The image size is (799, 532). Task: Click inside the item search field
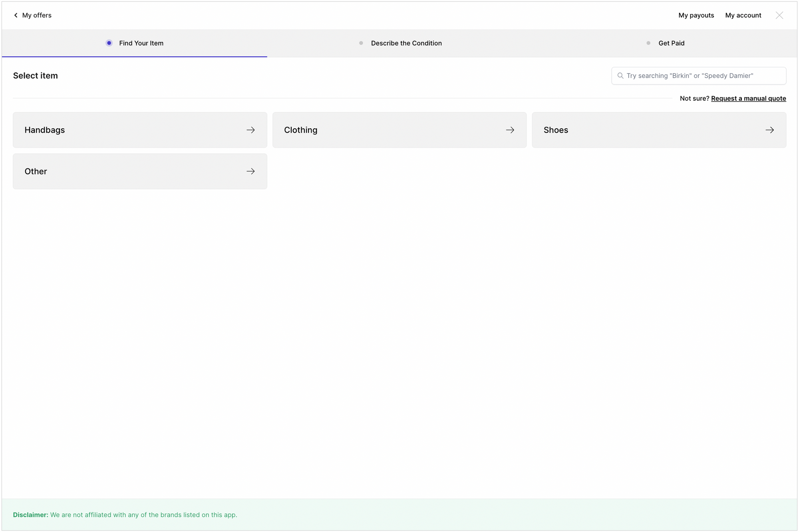698,75
